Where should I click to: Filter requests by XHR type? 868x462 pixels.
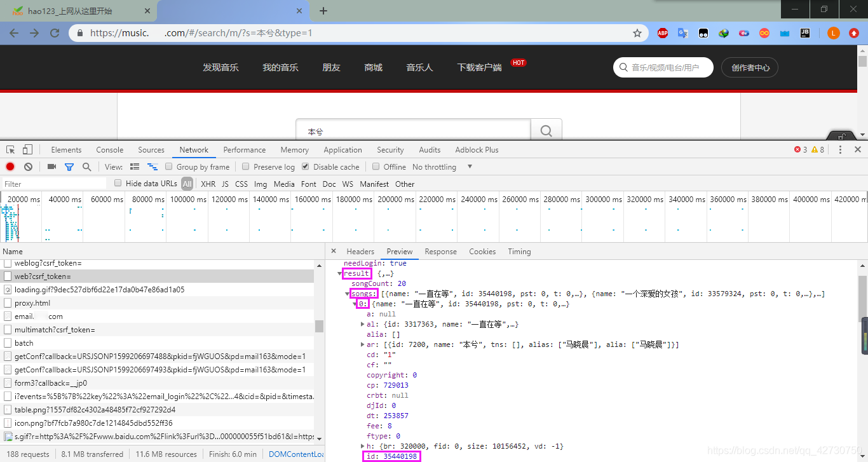pyautogui.click(x=208, y=184)
